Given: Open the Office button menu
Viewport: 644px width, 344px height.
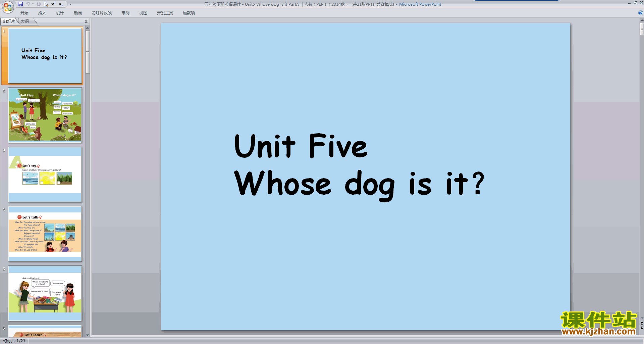Looking at the screenshot, I should [8, 7].
